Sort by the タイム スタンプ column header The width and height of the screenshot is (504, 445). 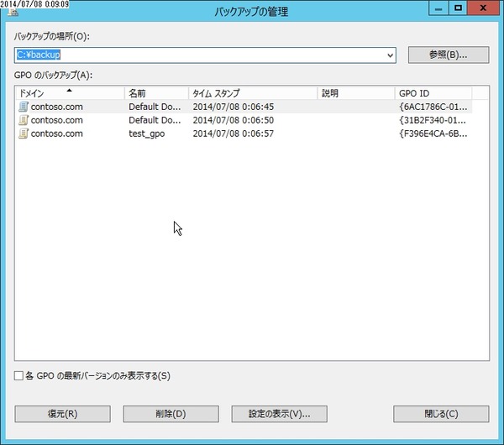pyautogui.click(x=253, y=93)
